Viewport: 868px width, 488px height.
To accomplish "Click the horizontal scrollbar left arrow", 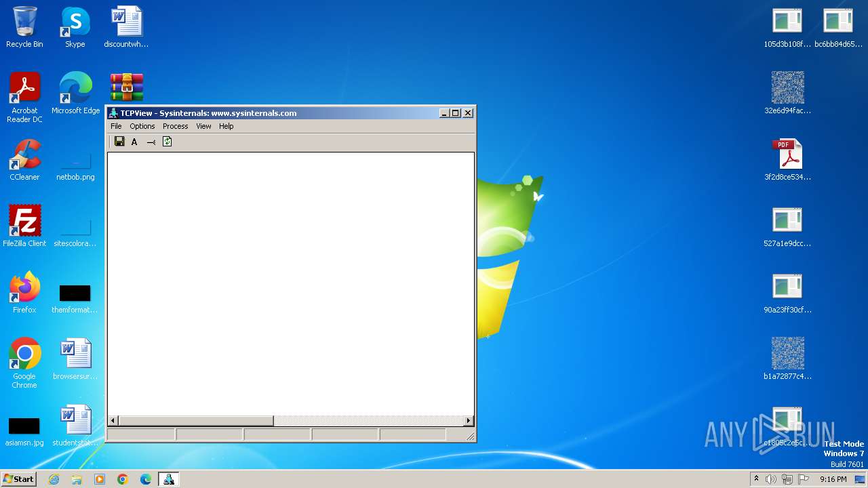I will [x=113, y=421].
